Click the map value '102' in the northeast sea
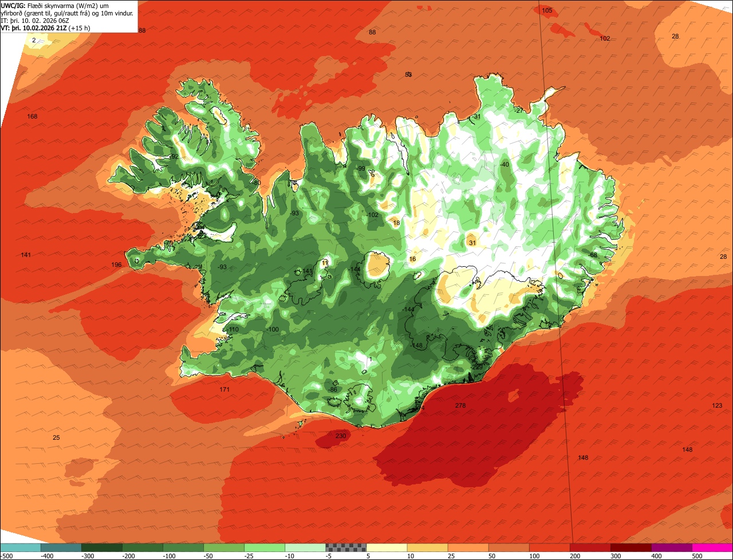Screen dimensions: 733x560 pyautogui.click(x=605, y=38)
